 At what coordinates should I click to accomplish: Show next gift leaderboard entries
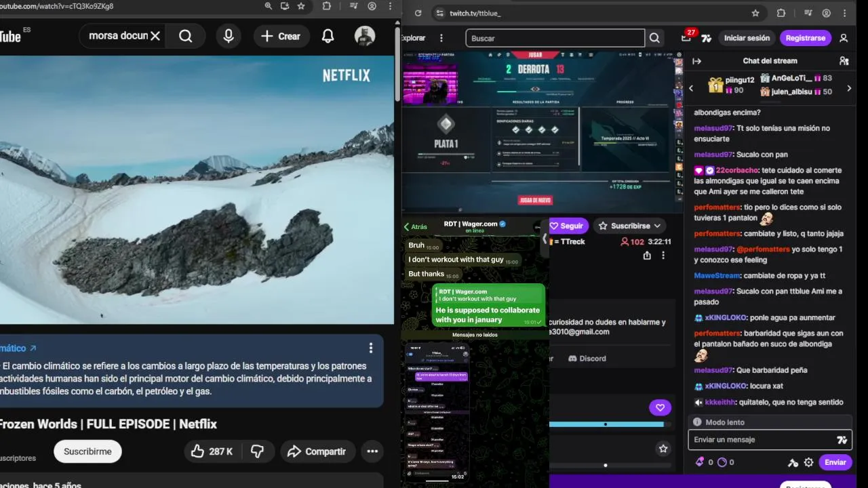[849, 88]
